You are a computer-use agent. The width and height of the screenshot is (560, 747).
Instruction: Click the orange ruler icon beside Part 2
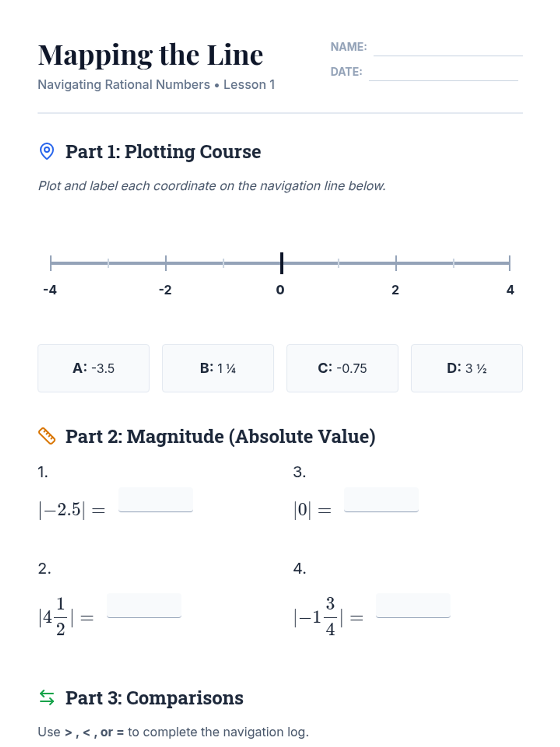pos(47,436)
